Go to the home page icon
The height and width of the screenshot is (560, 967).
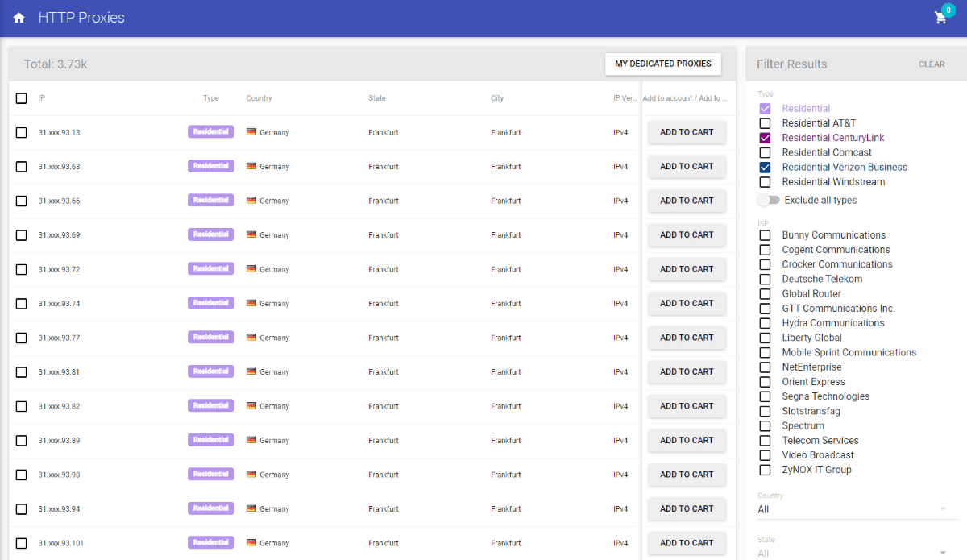coord(19,18)
